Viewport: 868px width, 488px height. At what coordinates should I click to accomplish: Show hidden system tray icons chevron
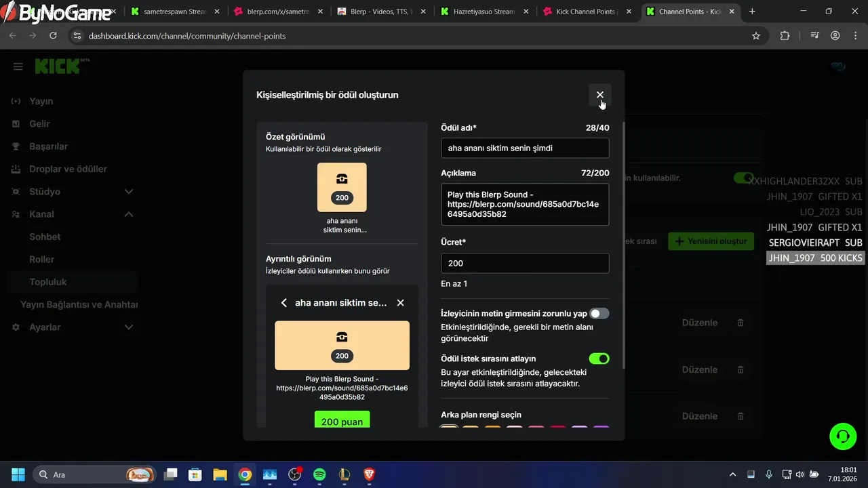point(732,474)
